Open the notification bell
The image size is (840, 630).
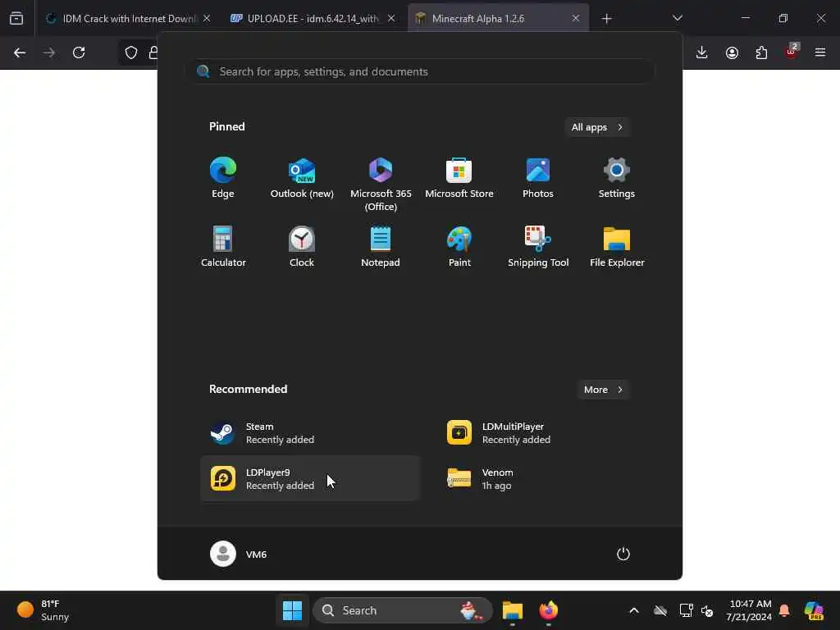784,610
